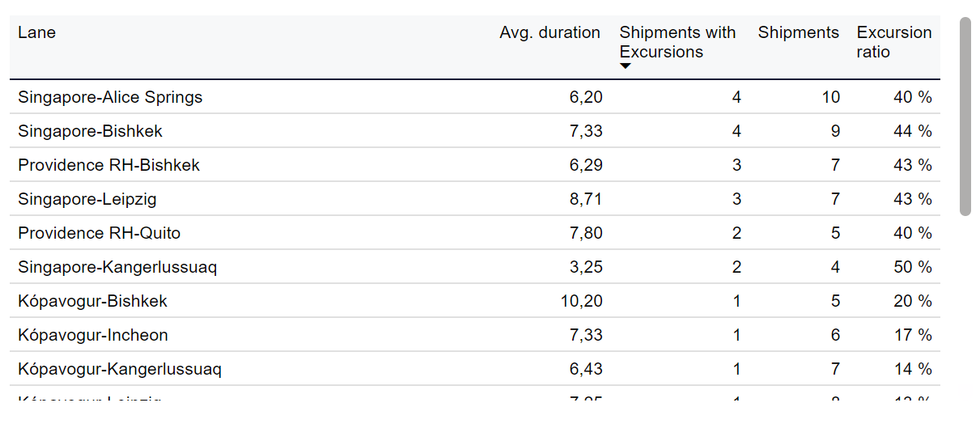Click the sort descending arrow under Shipments with Excursions
Image resolution: width=980 pixels, height=424 pixels.
[x=625, y=66]
